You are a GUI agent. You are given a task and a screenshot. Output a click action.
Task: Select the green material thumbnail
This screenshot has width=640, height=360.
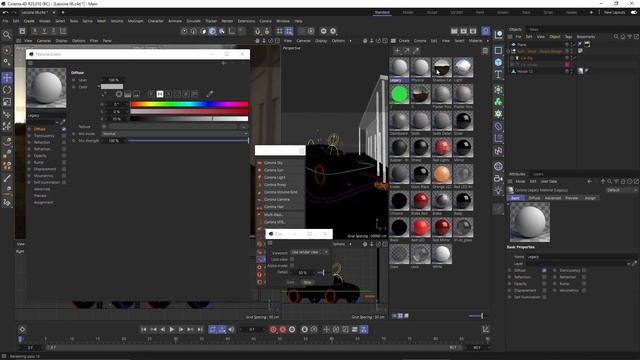tap(399, 94)
